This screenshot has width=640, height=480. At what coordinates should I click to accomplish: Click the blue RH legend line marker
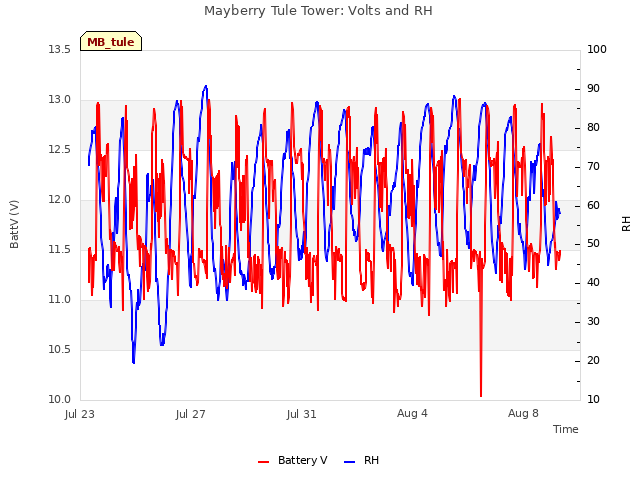(x=350, y=462)
